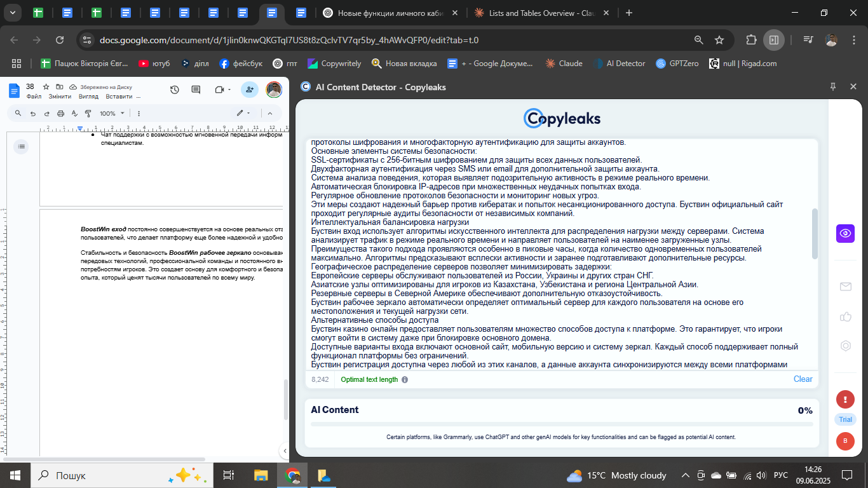Screen dimensions: 868x488
Task: Expand the video call dropdown arrow
Action: click(229, 90)
